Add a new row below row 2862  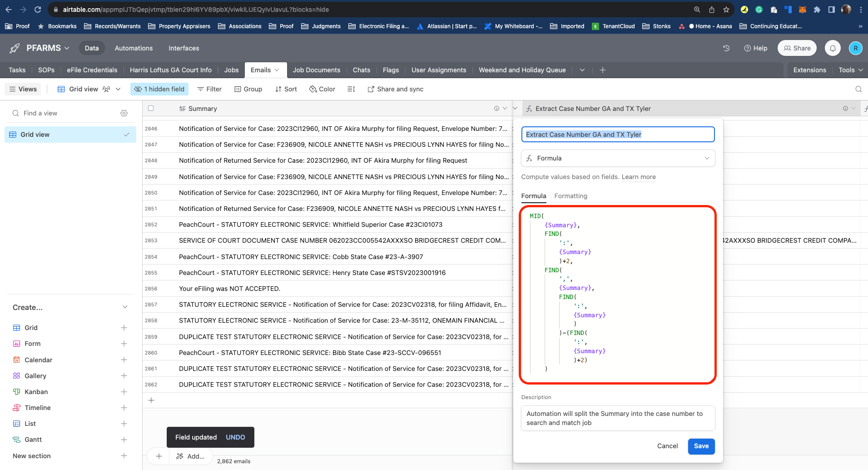(x=151, y=400)
